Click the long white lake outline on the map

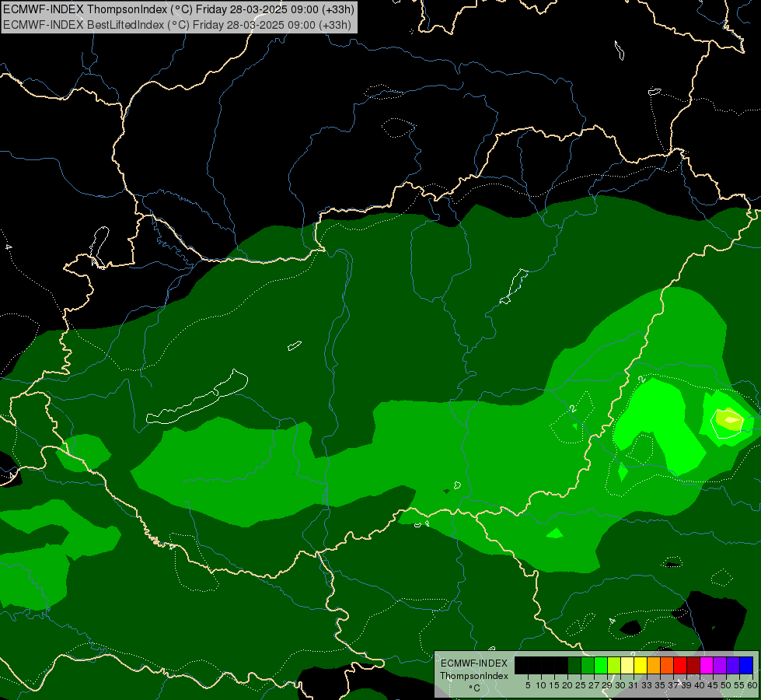pos(197,397)
